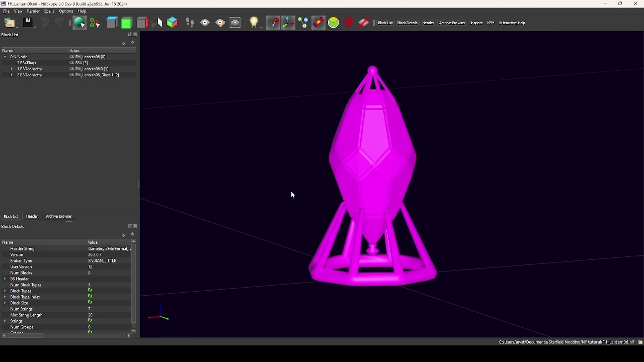Switch to the Header bottom tab
This screenshot has width=644, height=362.
point(32,217)
